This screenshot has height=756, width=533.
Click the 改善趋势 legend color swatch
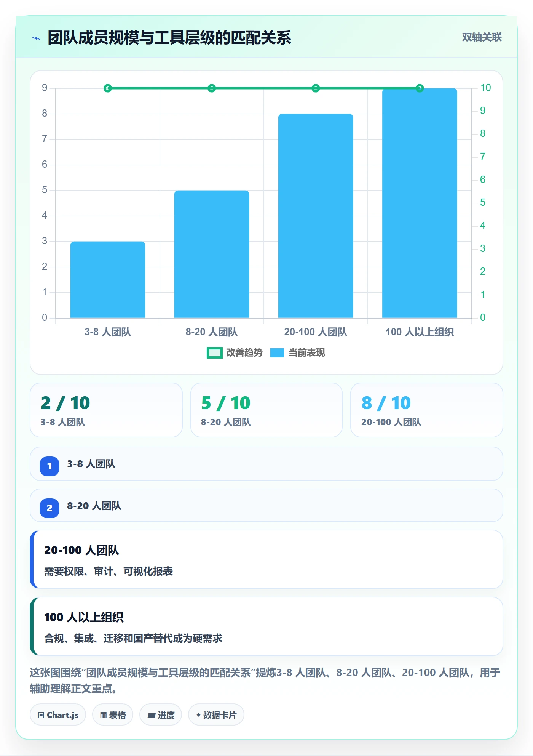[214, 353]
